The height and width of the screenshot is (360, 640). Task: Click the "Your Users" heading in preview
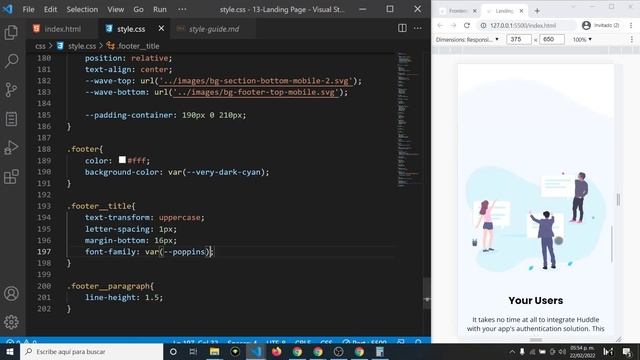pyautogui.click(x=536, y=300)
